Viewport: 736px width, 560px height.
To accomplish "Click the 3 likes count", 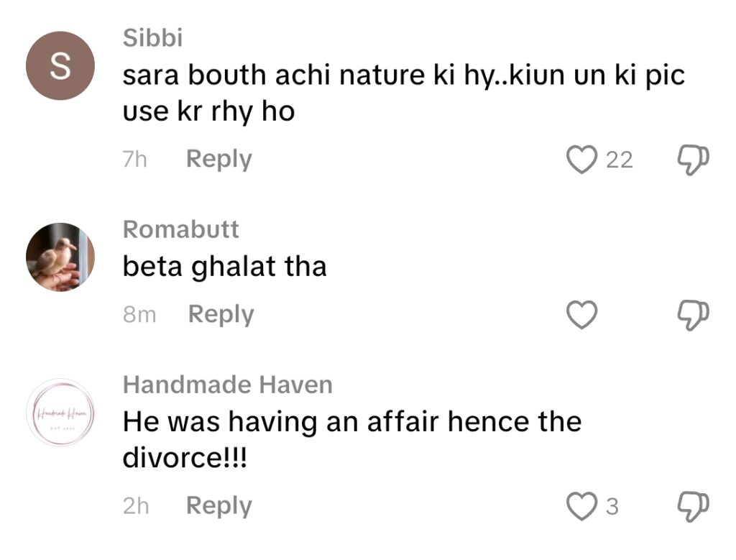I will pyautogui.click(x=612, y=507).
